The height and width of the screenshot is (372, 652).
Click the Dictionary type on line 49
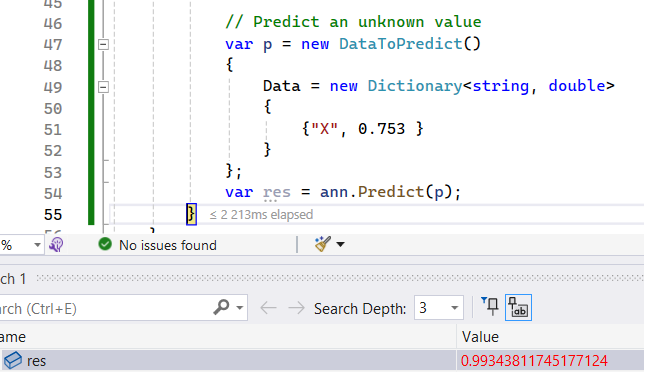pyautogui.click(x=415, y=86)
